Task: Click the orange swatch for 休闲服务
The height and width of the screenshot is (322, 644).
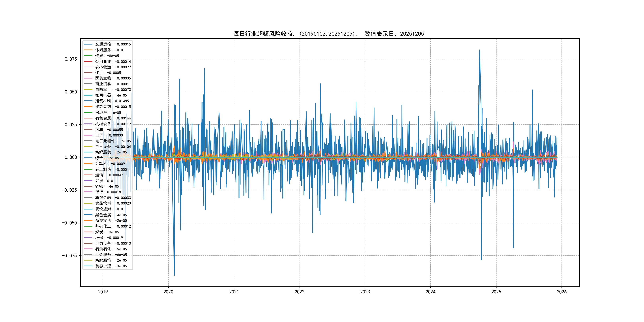Action: point(88,50)
